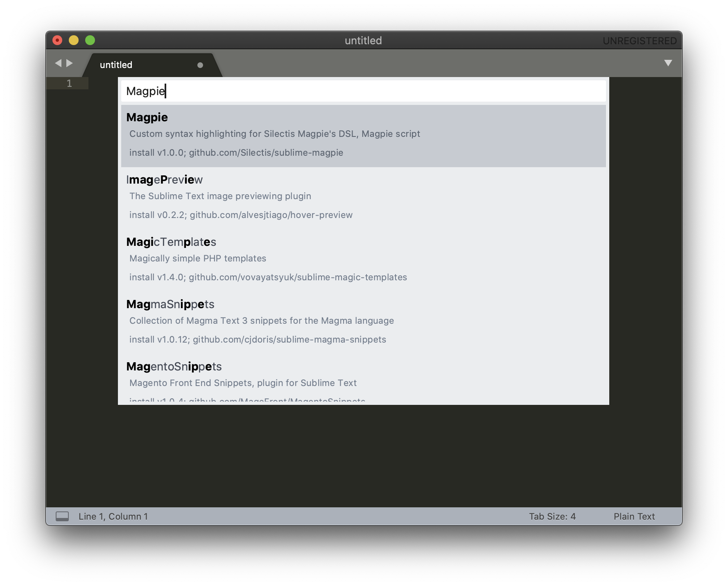Click line number 1 in gutter

tap(69, 84)
